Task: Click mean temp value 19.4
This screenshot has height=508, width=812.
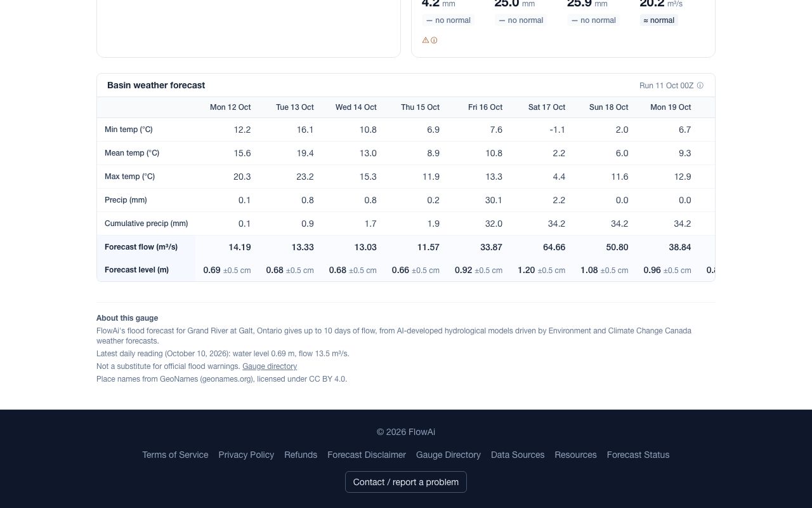Action: click(305, 153)
